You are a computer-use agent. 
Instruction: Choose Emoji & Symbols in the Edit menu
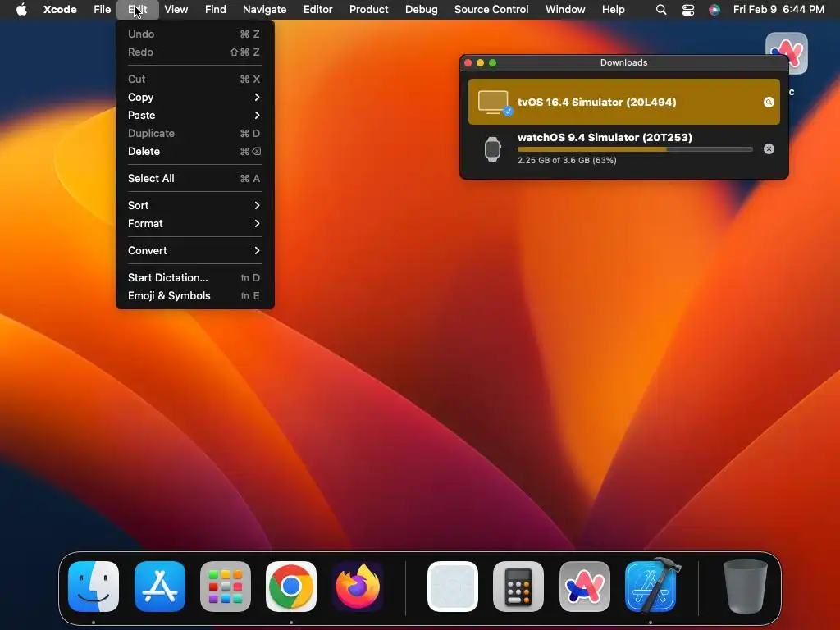pos(194,295)
